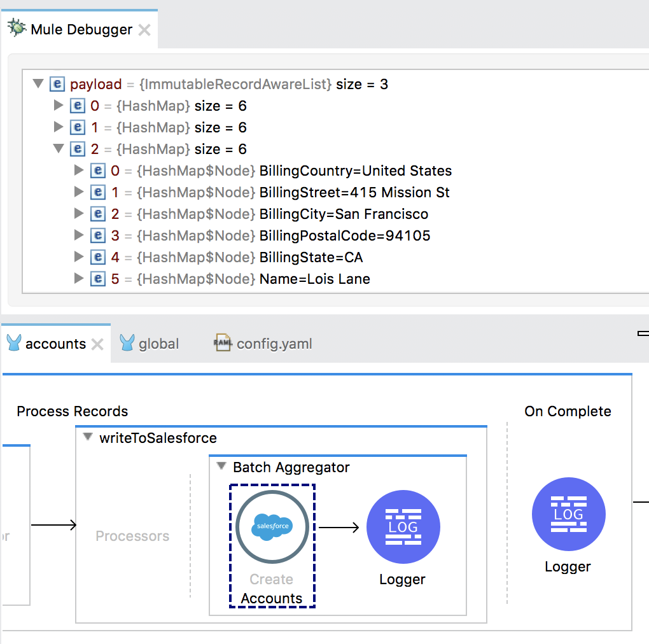Open the global tab

click(x=158, y=344)
